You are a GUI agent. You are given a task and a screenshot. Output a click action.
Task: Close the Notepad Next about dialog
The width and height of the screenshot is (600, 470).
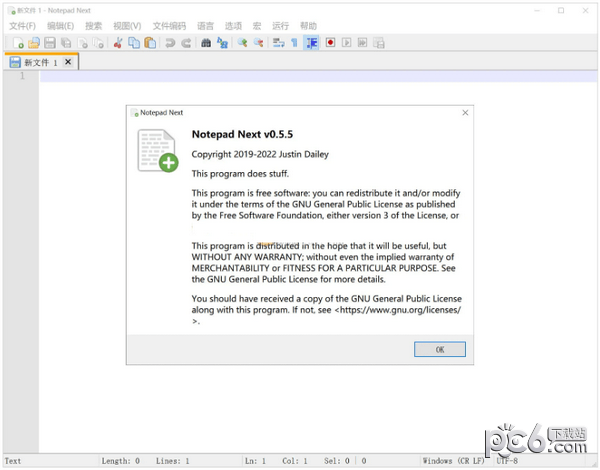coord(465,113)
